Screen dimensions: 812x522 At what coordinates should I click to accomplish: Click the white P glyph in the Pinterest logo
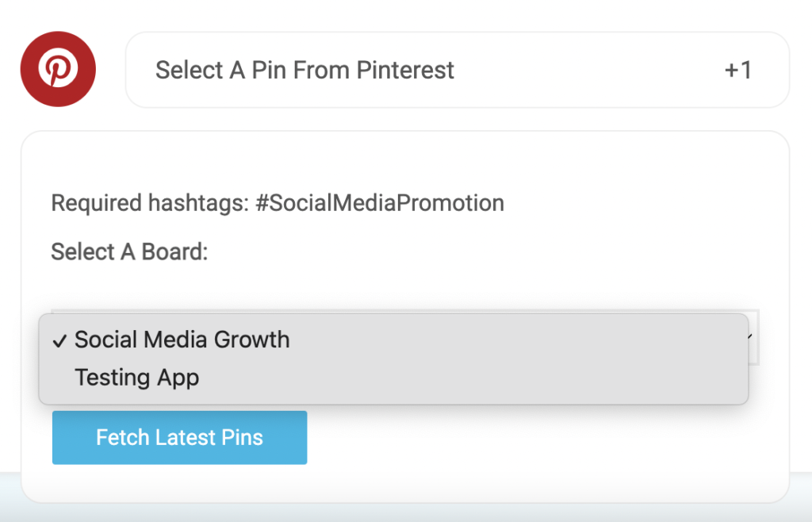(x=58, y=68)
